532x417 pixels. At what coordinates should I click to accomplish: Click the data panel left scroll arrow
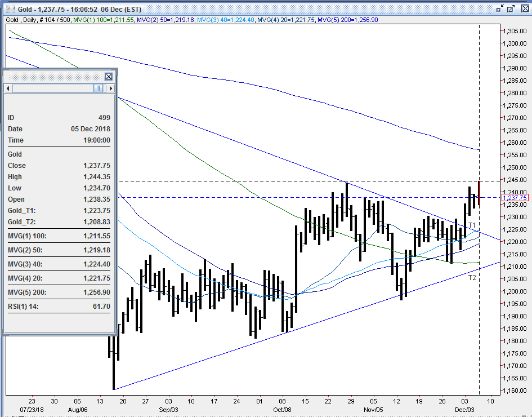(8, 88)
